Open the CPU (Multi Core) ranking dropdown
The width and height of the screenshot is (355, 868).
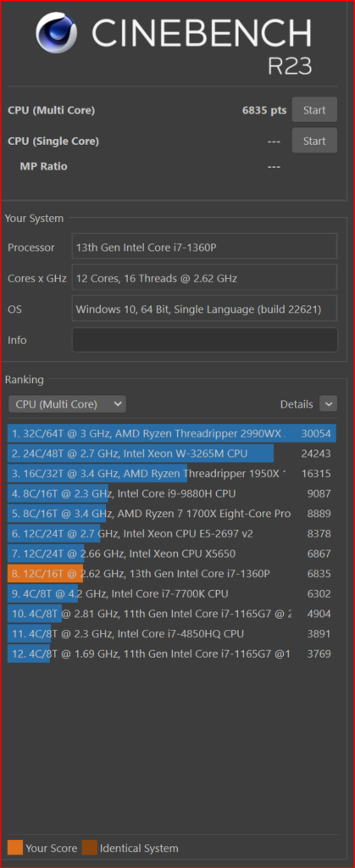[x=67, y=404]
